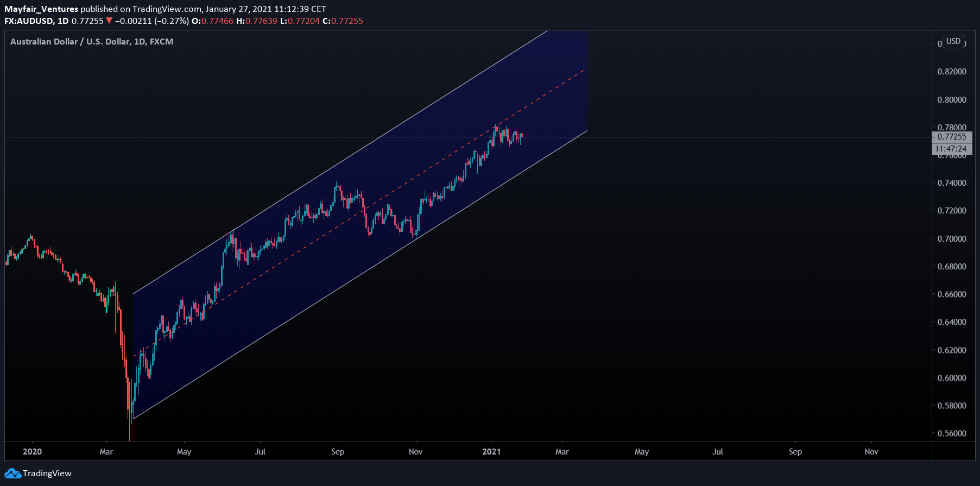Click the first Nov label before 2021
980x486 pixels.
(x=415, y=452)
